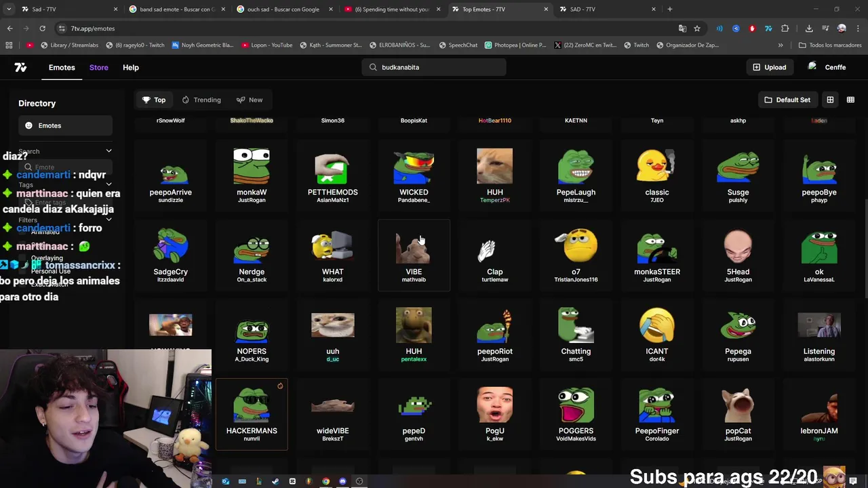Open the peepoBye emote
Screen dimensions: 868x488
coord(819,176)
